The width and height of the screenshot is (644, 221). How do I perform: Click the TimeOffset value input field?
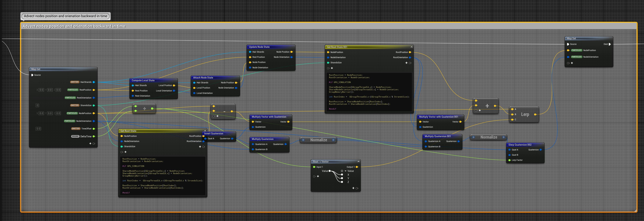click(38, 129)
